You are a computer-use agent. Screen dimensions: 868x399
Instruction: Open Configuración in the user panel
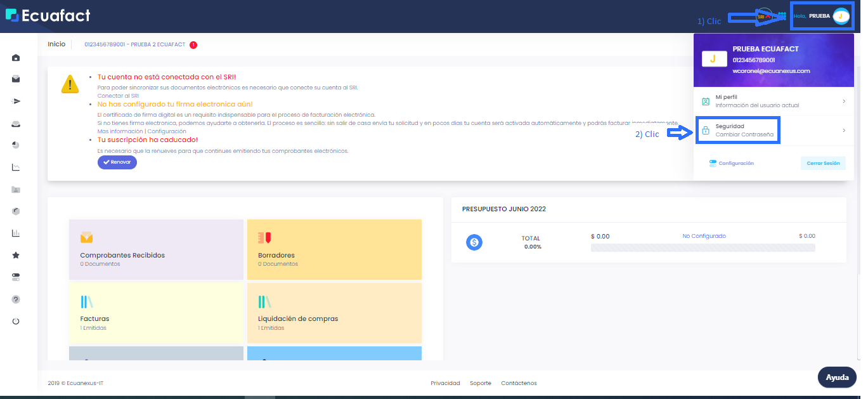click(x=732, y=163)
